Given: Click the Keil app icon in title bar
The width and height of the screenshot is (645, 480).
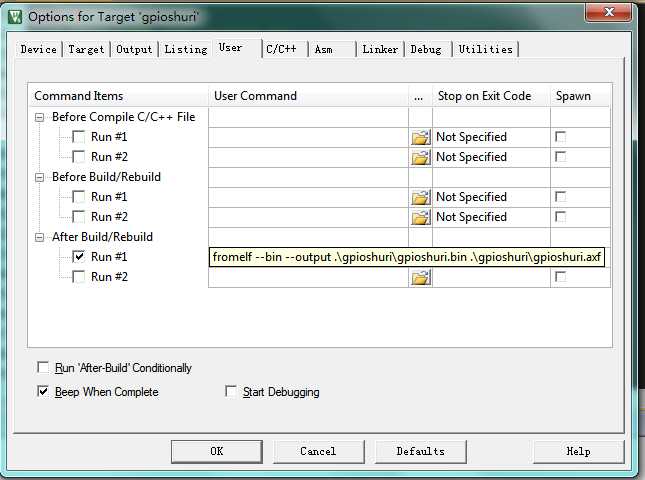Looking at the screenshot, I should 15,17.
